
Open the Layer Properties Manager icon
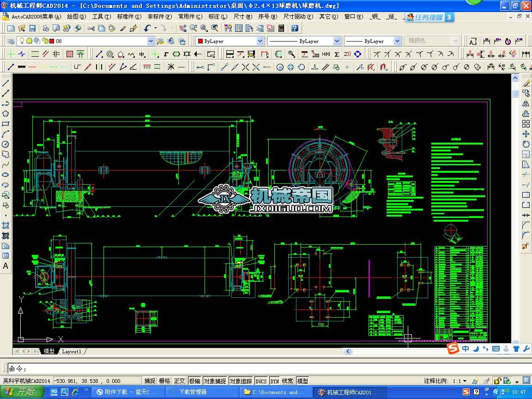[11, 41]
